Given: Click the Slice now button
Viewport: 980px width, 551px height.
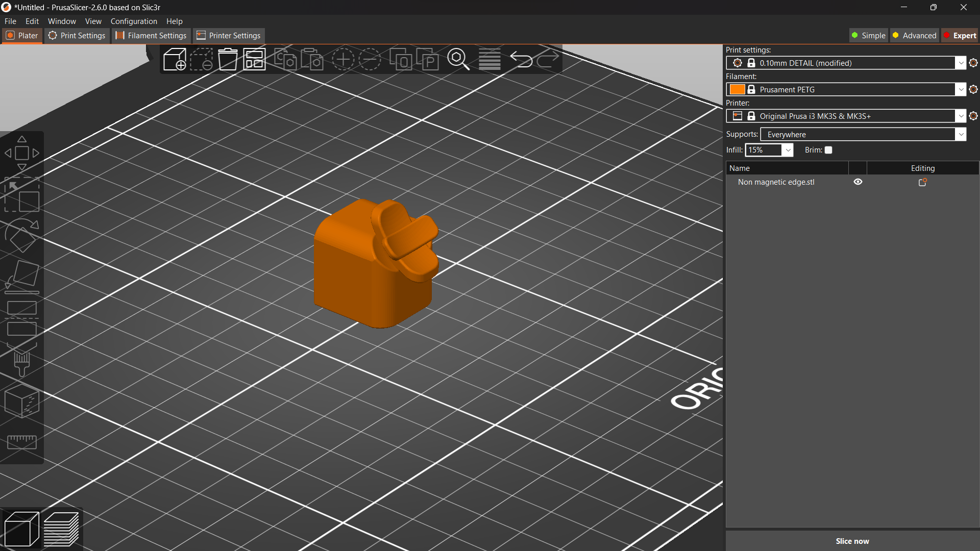Looking at the screenshot, I should 852,541.
